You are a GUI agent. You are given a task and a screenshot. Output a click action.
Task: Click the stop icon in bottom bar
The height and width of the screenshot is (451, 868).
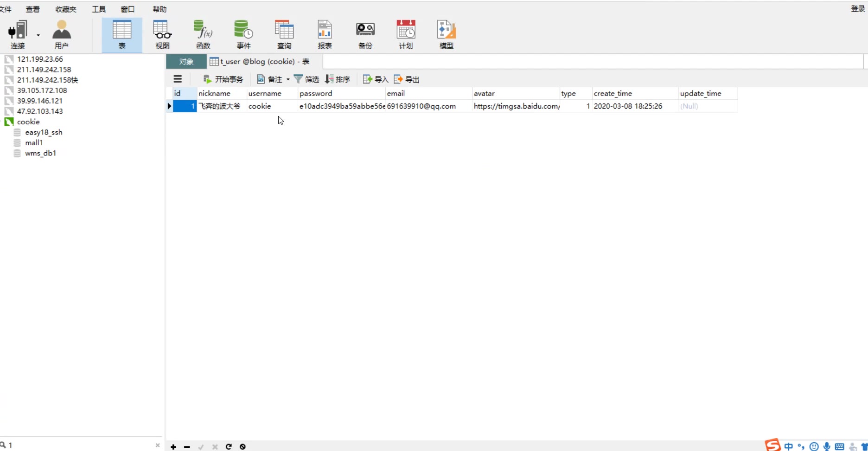(243, 447)
